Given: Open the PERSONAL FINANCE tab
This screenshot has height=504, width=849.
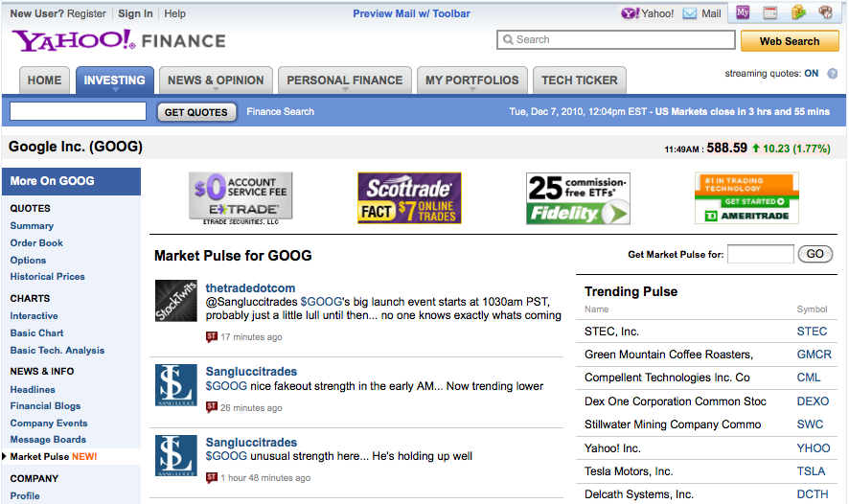Looking at the screenshot, I should (x=344, y=80).
